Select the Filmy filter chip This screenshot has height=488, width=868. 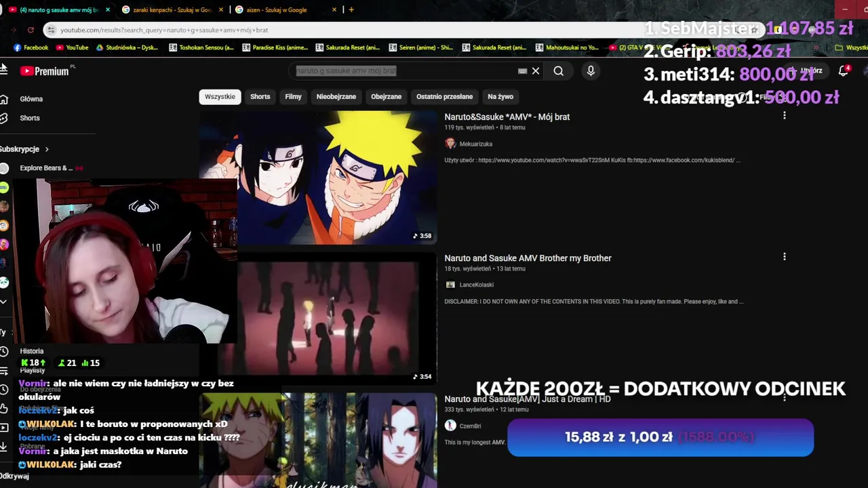(x=293, y=96)
